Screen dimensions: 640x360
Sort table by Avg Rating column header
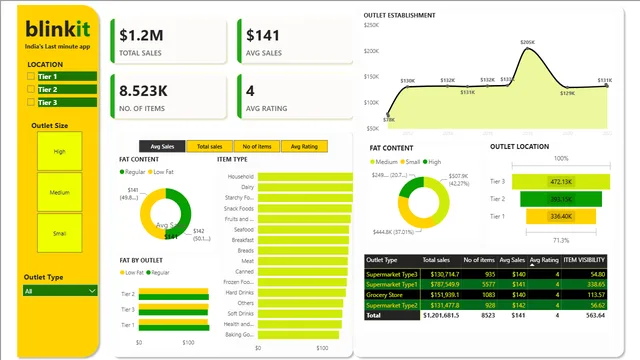[x=544, y=260]
